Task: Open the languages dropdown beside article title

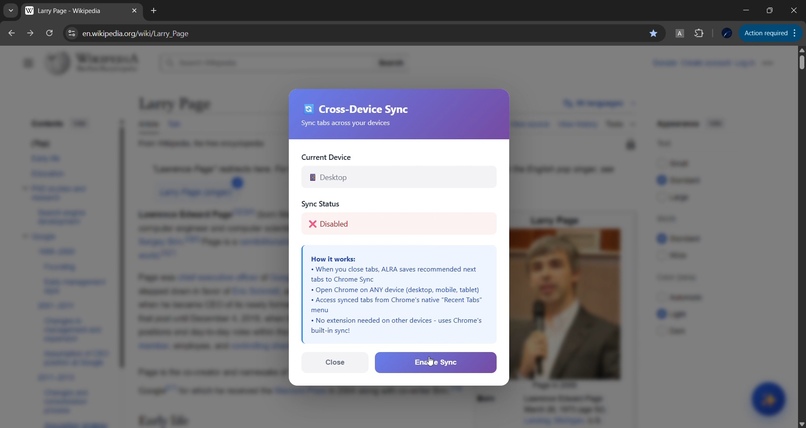Action: click(x=599, y=103)
